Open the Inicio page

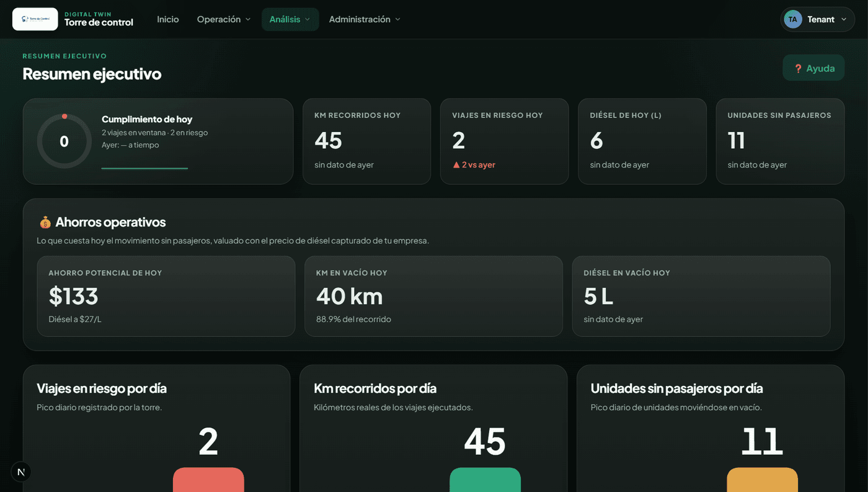168,19
